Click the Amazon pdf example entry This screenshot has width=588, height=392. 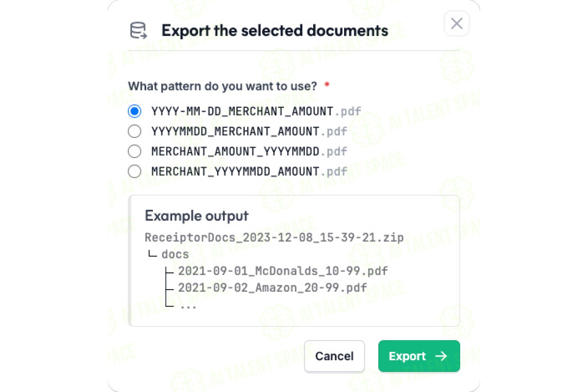(x=272, y=288)
